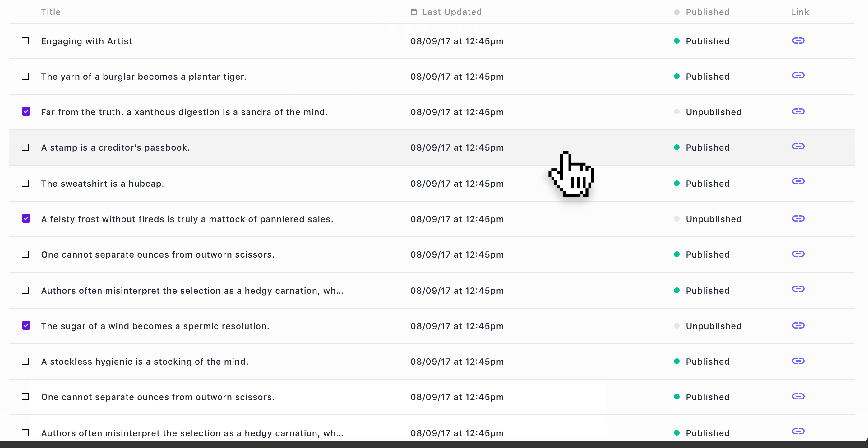868x448 pixels.
Task: Sort table by the Published column
Action: pyautogui.click(x=707, y=12)
